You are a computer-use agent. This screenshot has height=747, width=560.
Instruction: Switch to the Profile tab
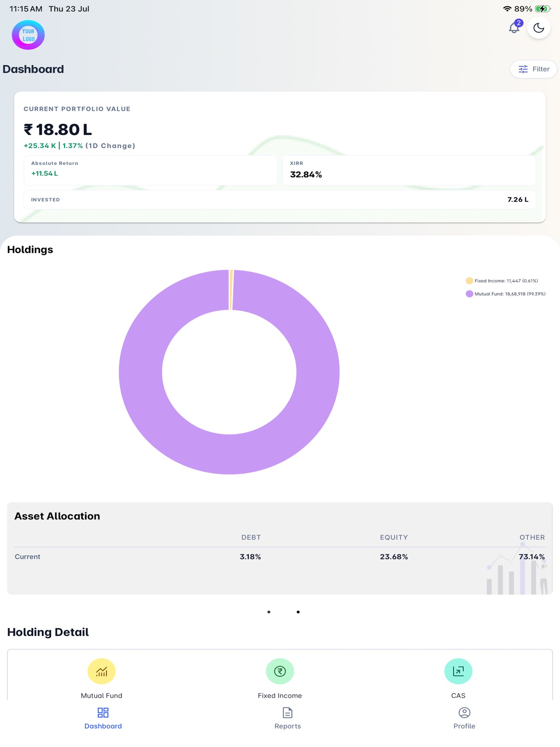click(464, 718)
